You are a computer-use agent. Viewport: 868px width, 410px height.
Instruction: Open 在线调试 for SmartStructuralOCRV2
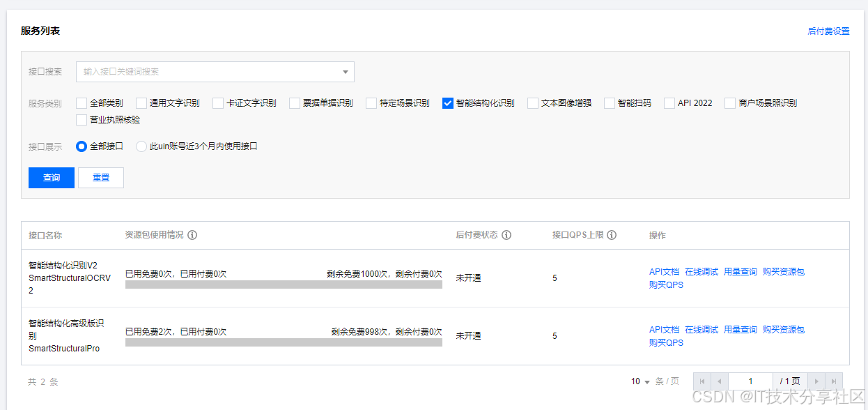pos(702,272)
